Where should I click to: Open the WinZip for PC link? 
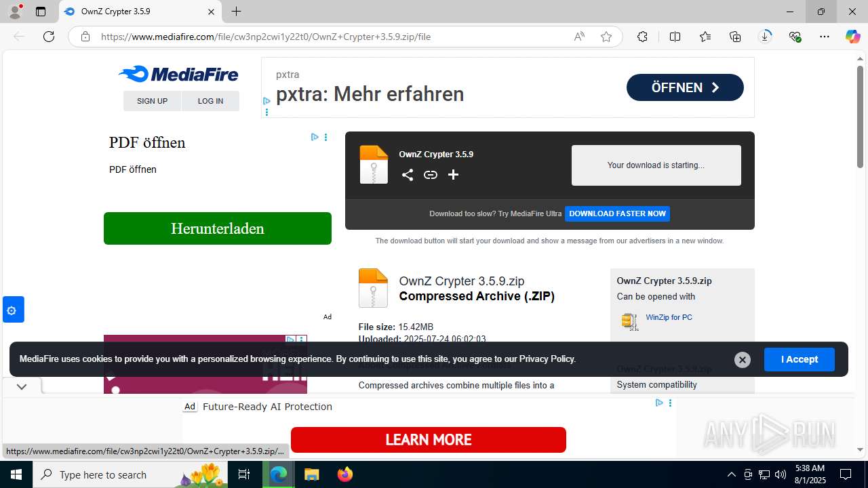pos(669,317)
